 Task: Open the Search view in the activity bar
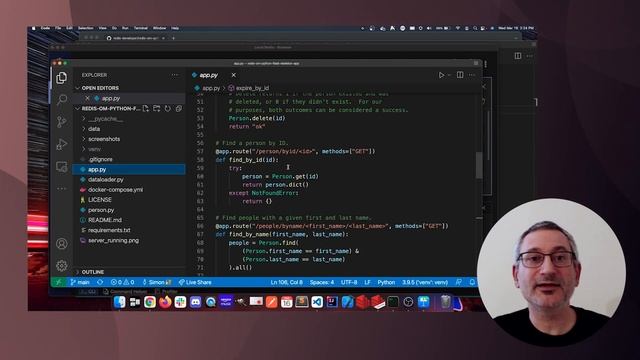coord(62,99)
